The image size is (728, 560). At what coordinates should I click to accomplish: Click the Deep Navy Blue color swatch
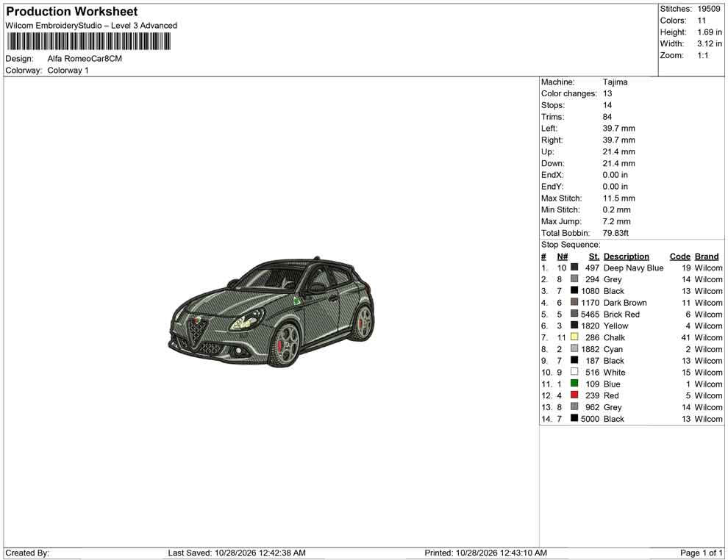(574, 268)
